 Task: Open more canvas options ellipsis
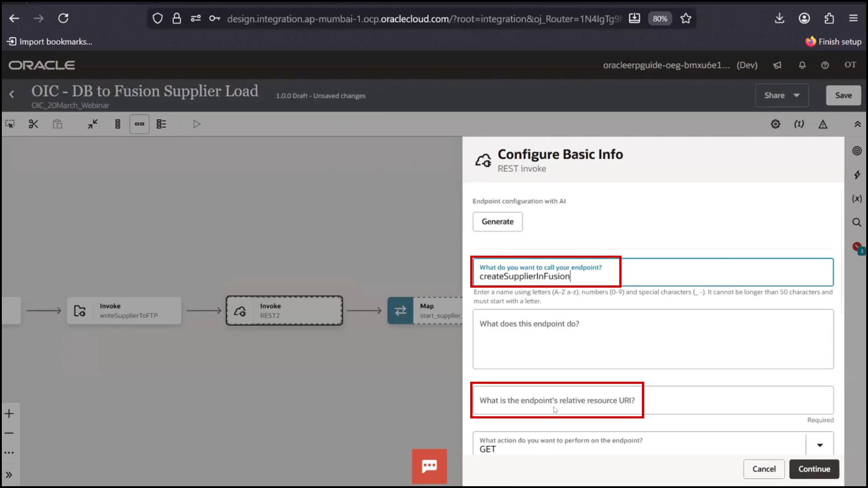9,452
